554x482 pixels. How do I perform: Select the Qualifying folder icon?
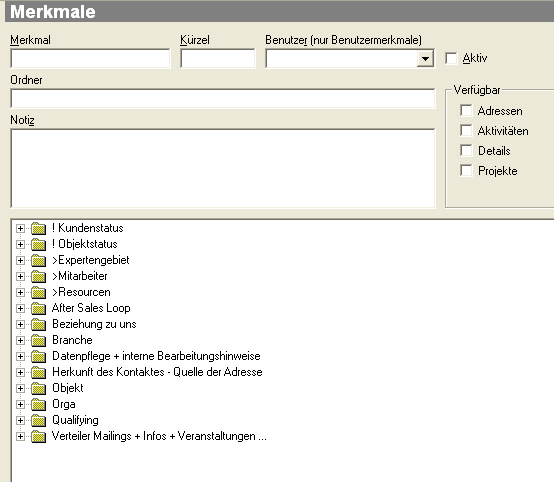click(39, 420)
